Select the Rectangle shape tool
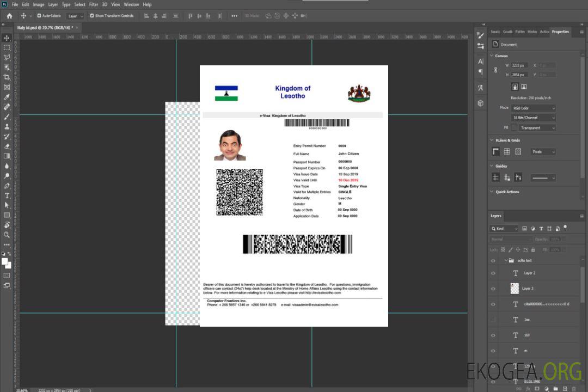Viewport: 588px width, 392px height. click(7, 215)
